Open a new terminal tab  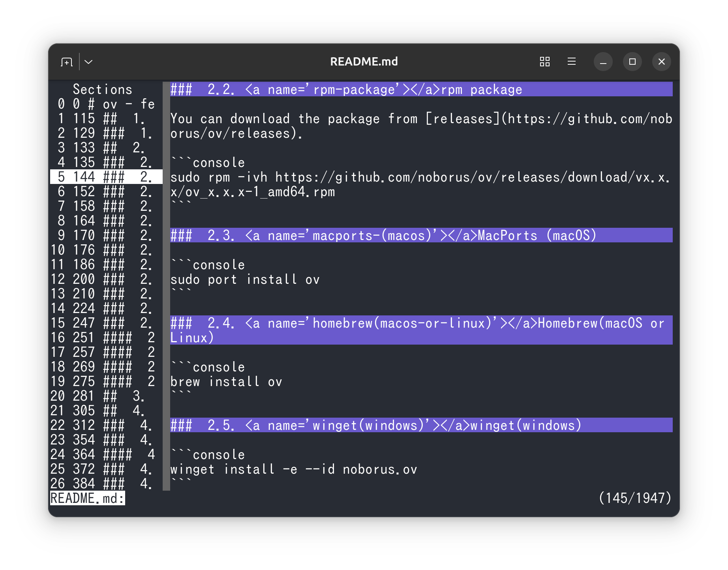pyautogui.click(x=67, y=62)
